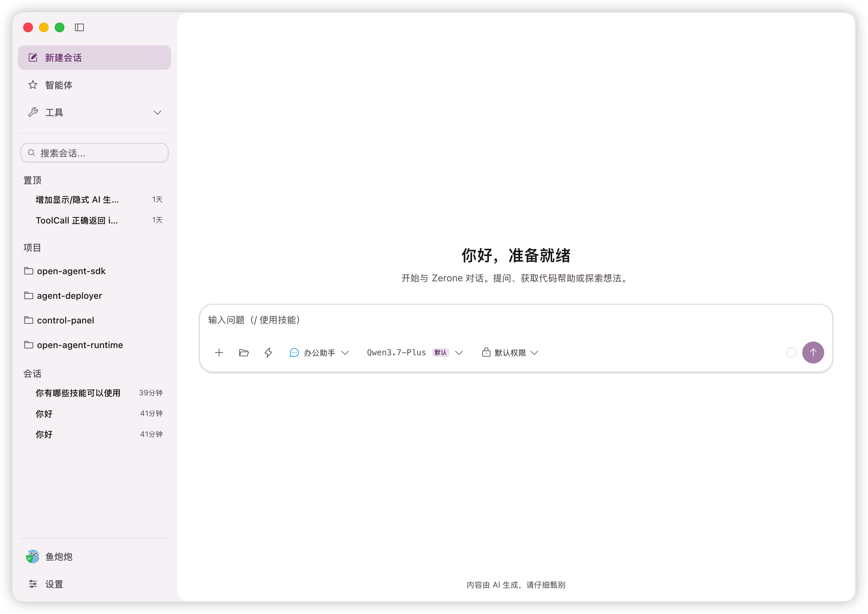Open the open-agent-runtime project
The width and height of the screenshot is (868, 614).
[94, 345]
